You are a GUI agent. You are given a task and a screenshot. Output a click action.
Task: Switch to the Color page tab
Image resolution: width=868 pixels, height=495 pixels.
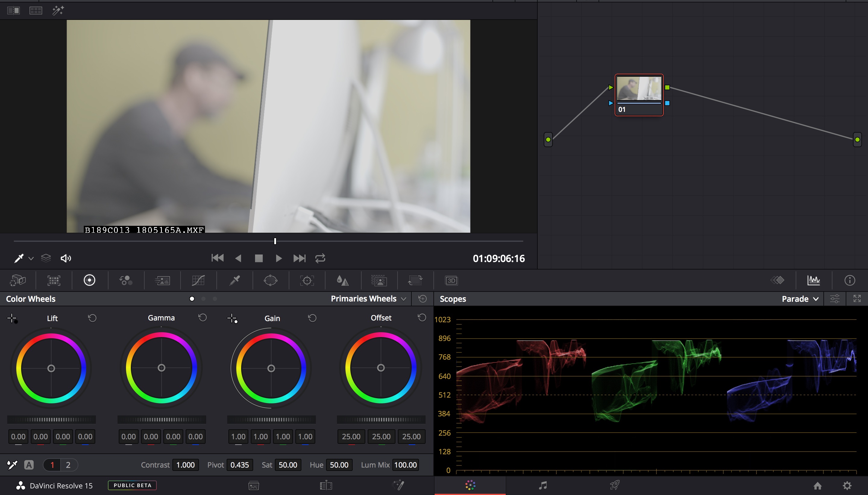(470, 485)
